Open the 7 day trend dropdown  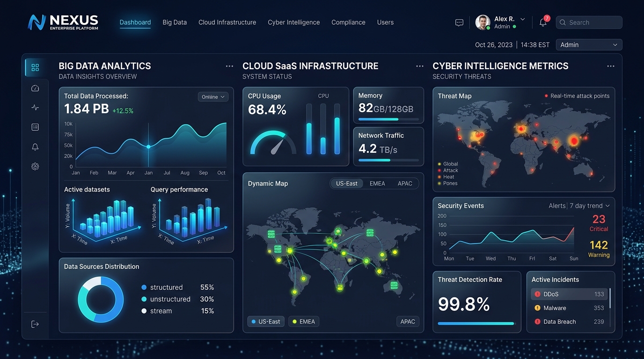click(590, 206)
